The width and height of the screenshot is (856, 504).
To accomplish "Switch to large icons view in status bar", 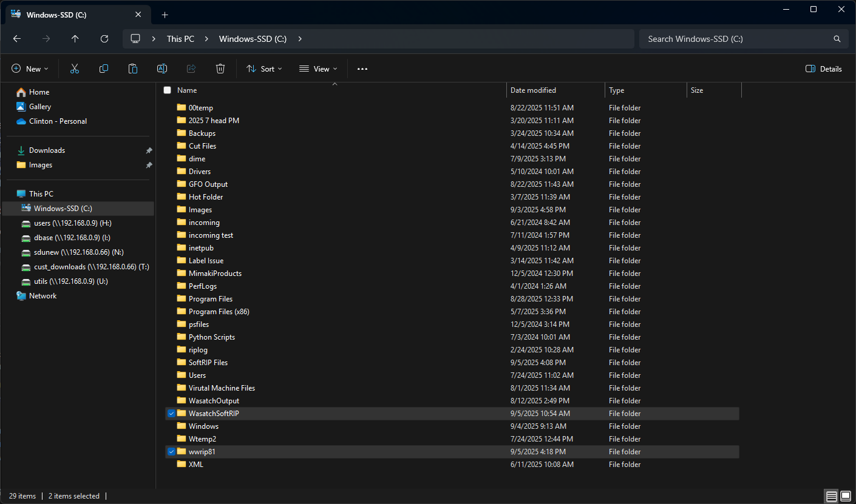I will 846,496.
